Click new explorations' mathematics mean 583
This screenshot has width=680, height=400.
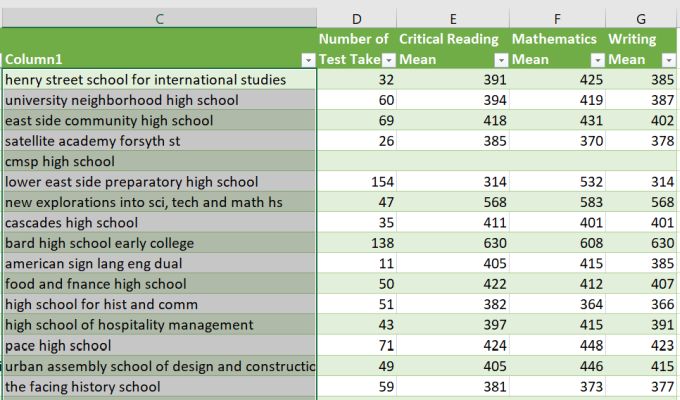[x=557, y=202]
